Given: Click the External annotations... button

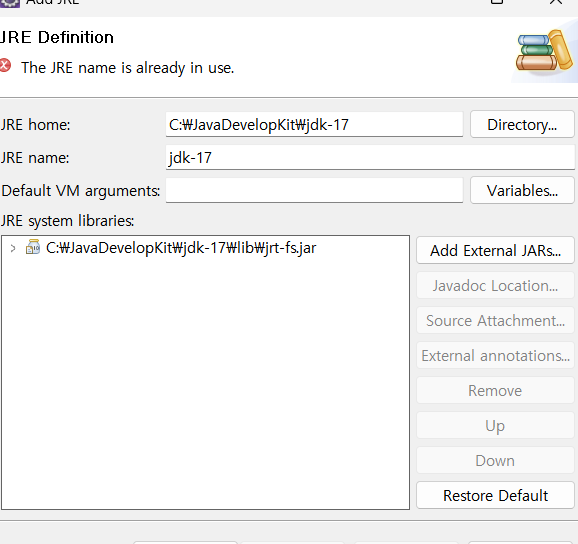Looking at the screenshot, I should tap(495, 356).
